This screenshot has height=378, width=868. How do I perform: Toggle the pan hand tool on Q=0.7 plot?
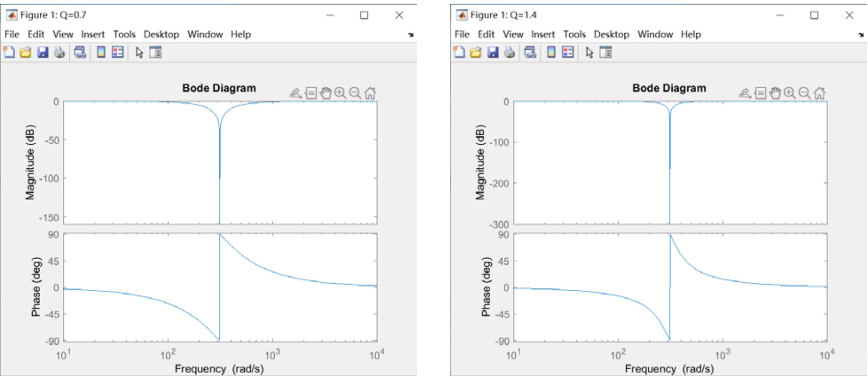pos(325,93)
